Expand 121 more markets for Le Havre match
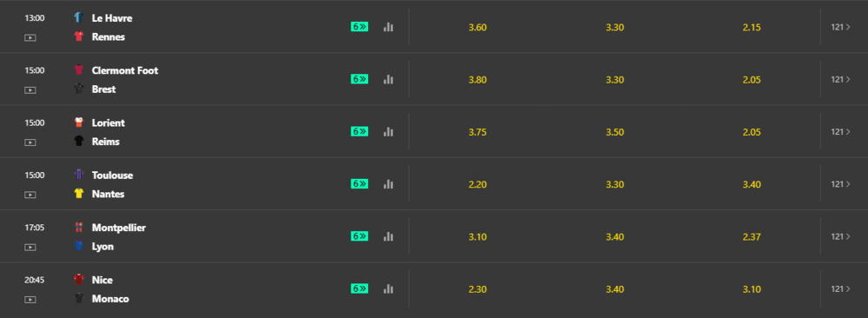The image size is (868, 318). [x=840, y=27]
